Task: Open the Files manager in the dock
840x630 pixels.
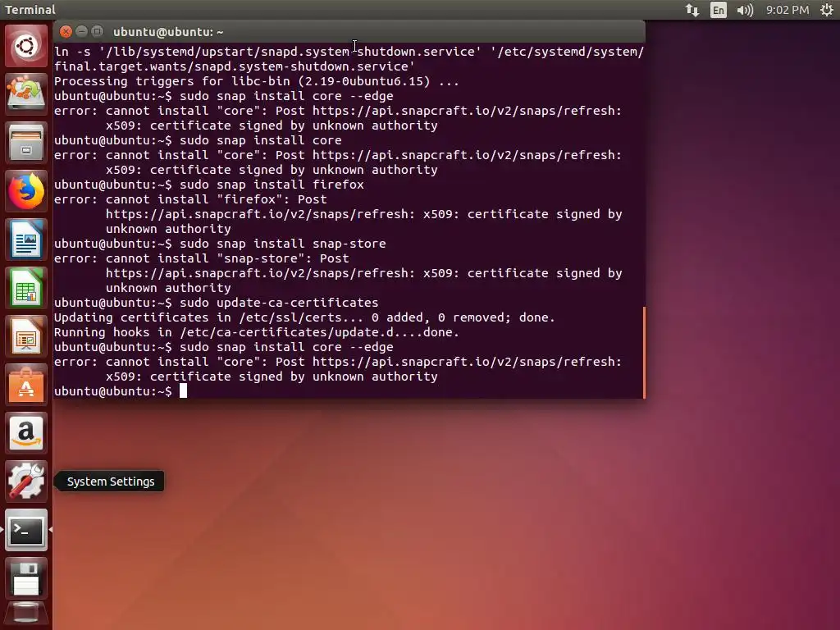Action: pos(25,143)
